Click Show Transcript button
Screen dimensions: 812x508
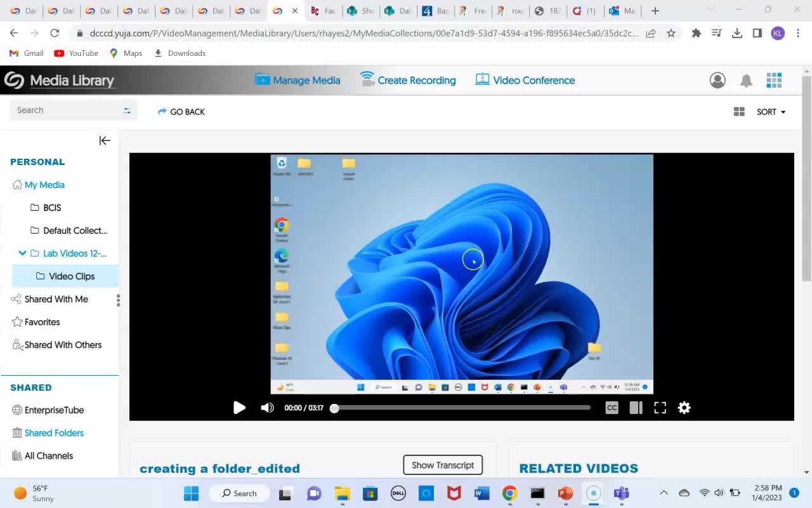click(443, 465)
